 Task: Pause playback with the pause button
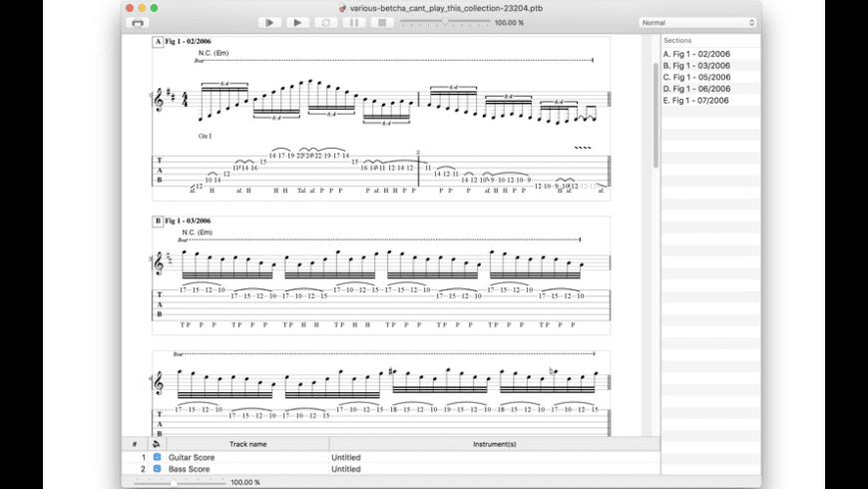pos(354,23)
